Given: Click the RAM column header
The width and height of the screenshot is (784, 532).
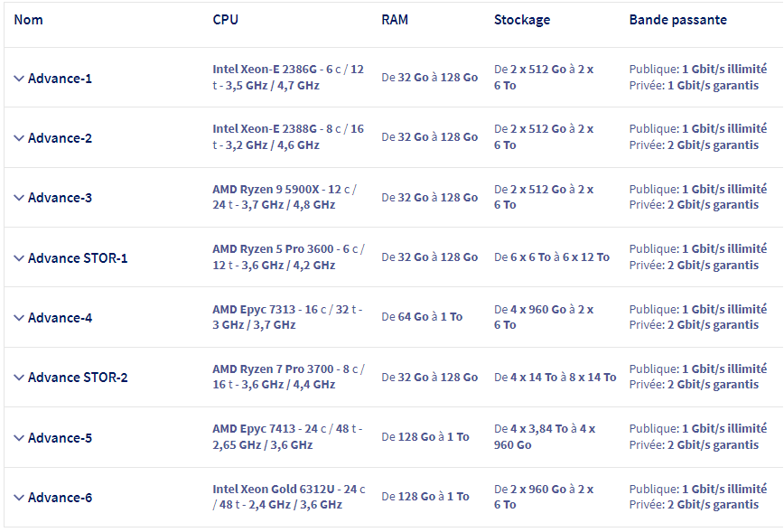Looking at the screenshot, I should [x=395, y=20].
